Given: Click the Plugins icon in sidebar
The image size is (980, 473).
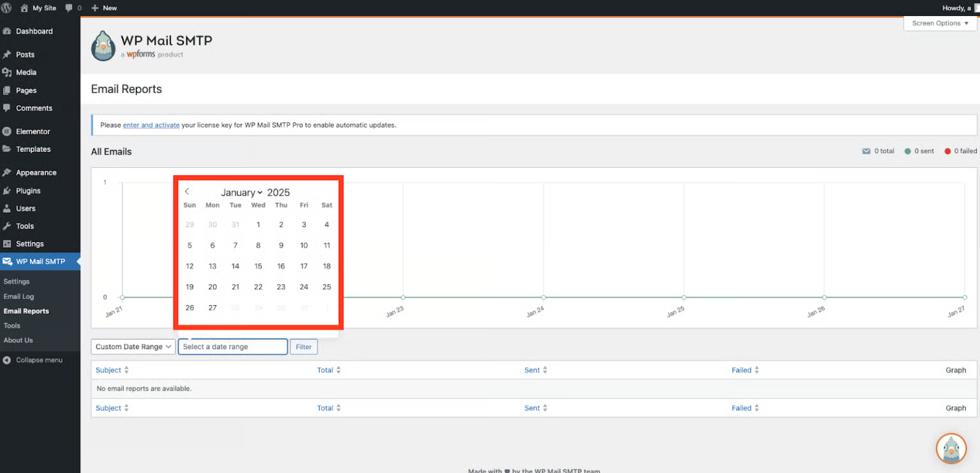Looking at the screenshot, I should pyautogui.click(x=7, y=190).
